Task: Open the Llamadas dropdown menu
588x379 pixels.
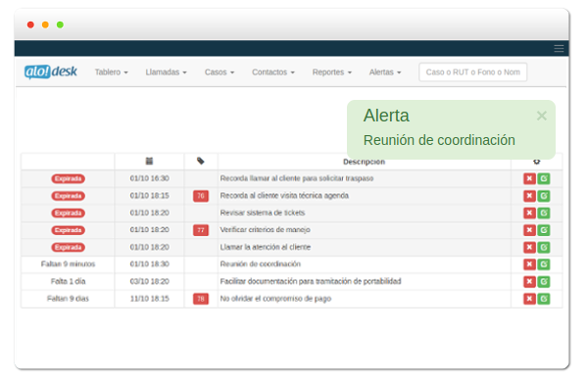Action: coord(167,71)
